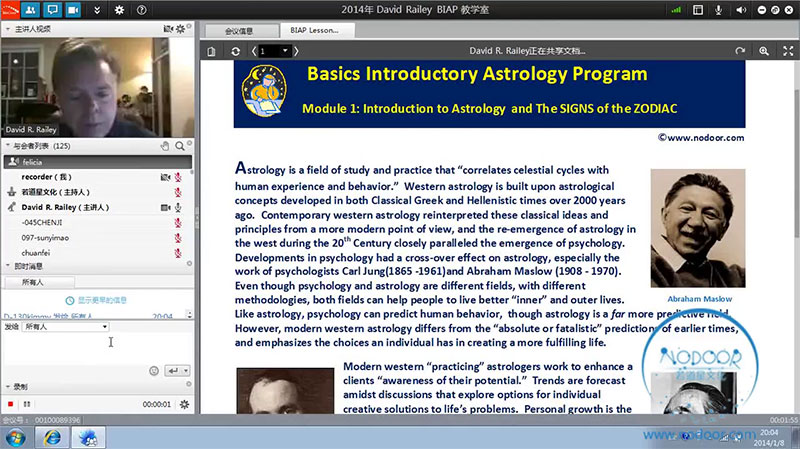Change window layout via top-right layout icon
Screen dimensions: 800x449
698,10
